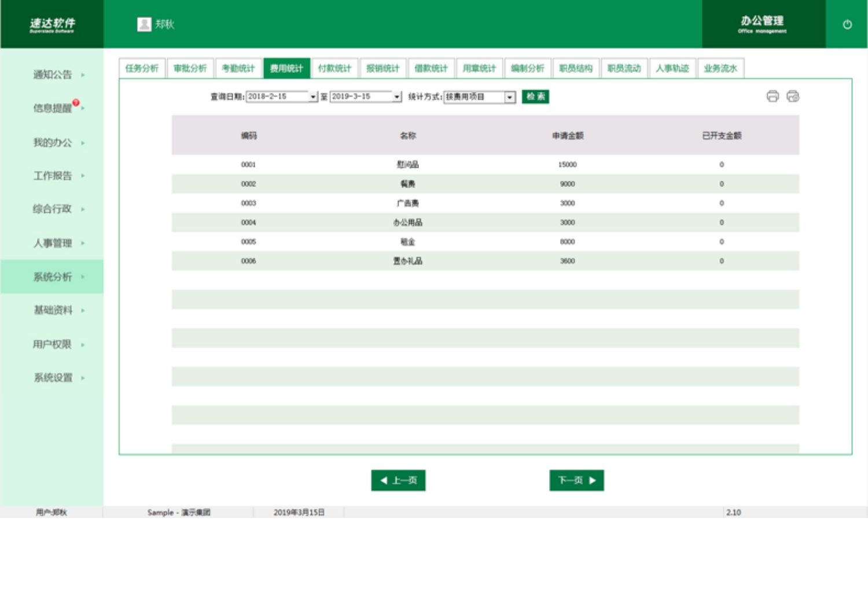Select the 办公用品 name cell
This screenshot has width=868, height=610.
(408, 222)
